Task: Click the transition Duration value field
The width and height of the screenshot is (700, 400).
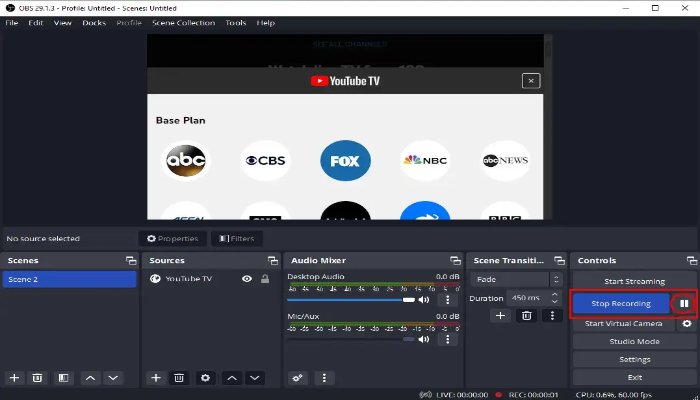Action: [528, 298]
